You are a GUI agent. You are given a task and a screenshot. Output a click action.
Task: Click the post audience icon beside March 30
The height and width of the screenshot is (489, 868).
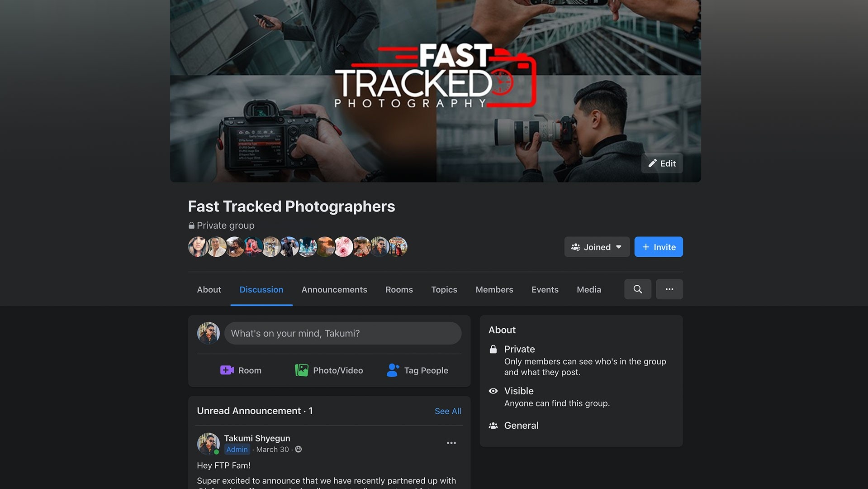point(299,449)
